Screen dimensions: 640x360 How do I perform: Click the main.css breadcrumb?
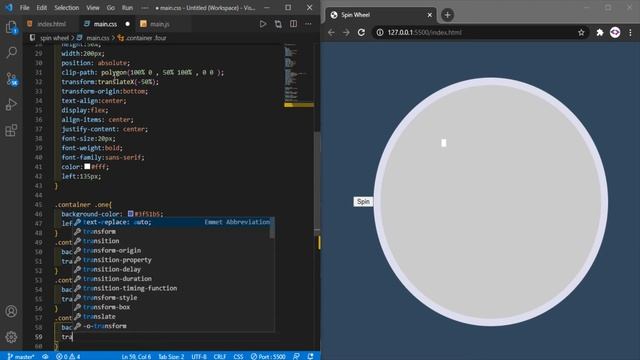[x=98, y=38]
